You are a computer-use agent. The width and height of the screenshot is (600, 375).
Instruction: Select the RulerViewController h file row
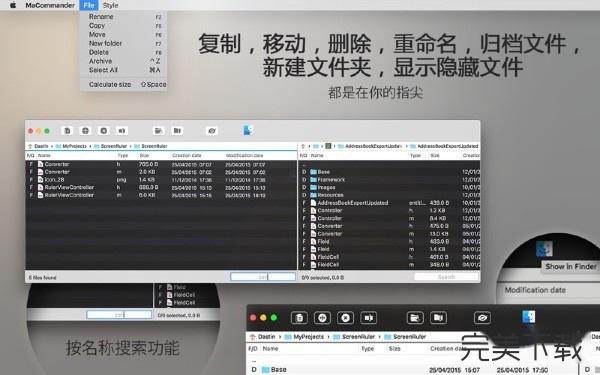point(161,188)
